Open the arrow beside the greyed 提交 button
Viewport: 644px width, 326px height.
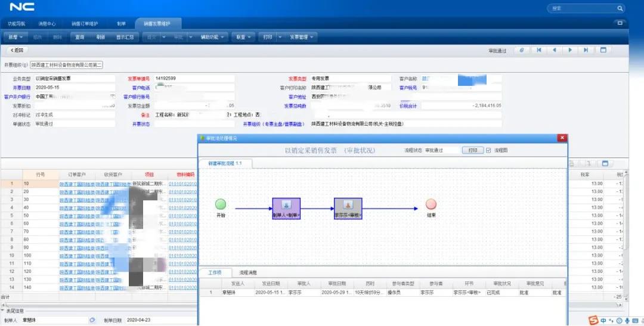coord(164,37)
